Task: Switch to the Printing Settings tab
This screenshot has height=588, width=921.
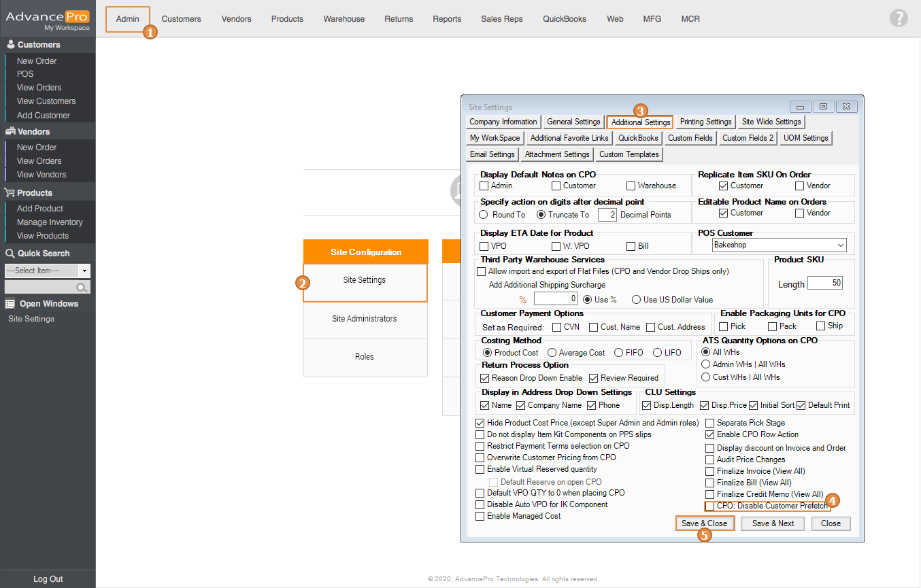Action: 705,122
